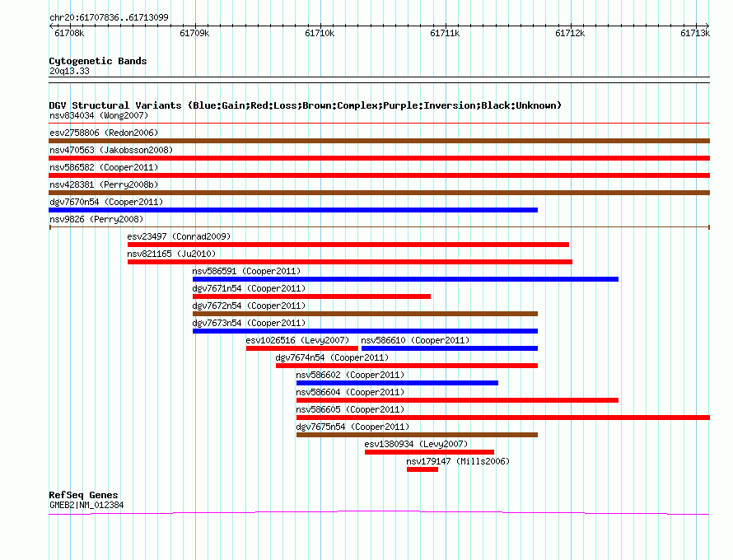Viewport: 733px width, 560px height.
Task: Click the nsv586582 (Cooper2011) label
Action: coord(104,167)
